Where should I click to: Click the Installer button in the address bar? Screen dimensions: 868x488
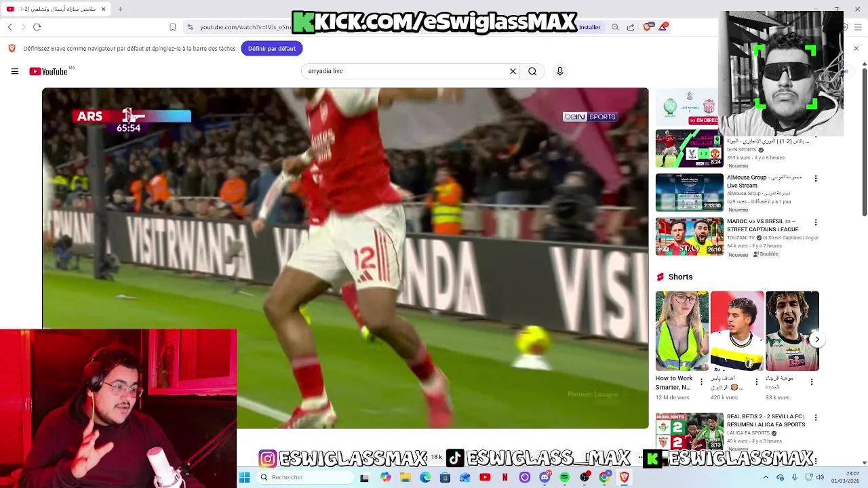[589, 27]
